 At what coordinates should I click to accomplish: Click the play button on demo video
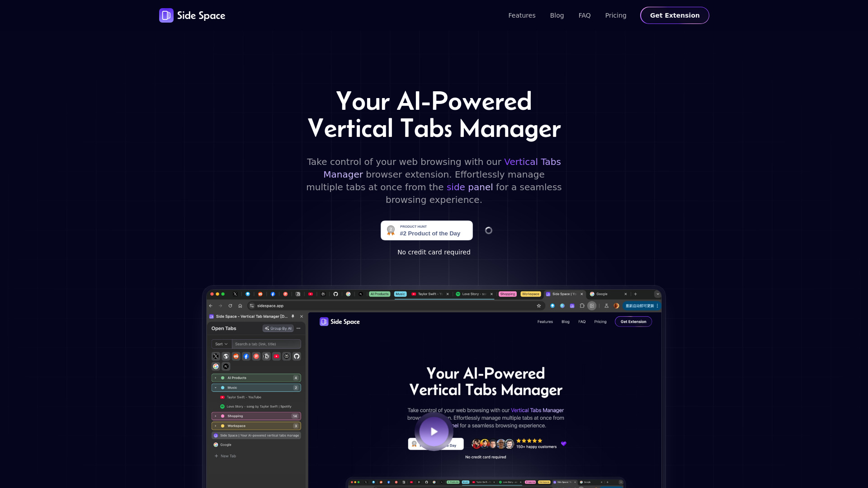tap(434, 431)
